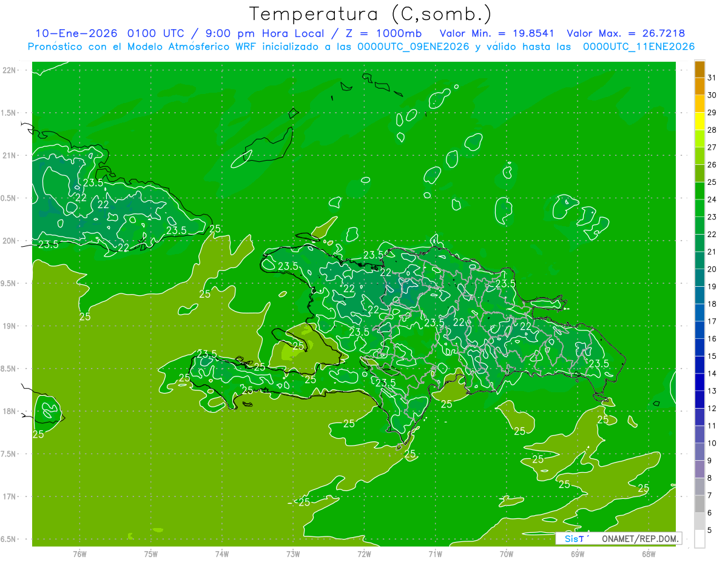This screenshot has width=728, height=562.
Task: Click the "Valor Min. = 19.8541" value
Action: pos(496,33)
